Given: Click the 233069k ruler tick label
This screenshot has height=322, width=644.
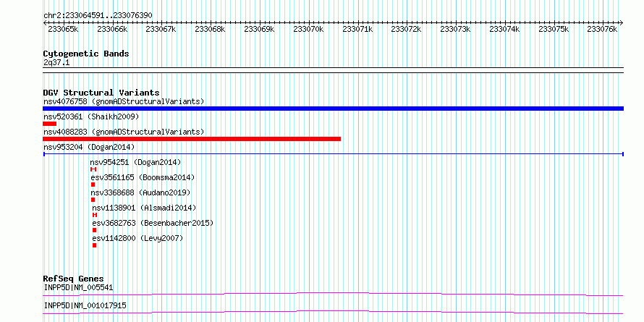Looking at the screenshot, I should 260,29.
